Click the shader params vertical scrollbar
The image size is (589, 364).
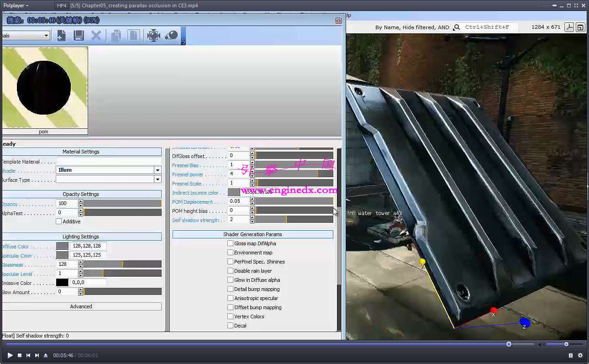click(x=339, y=239)
